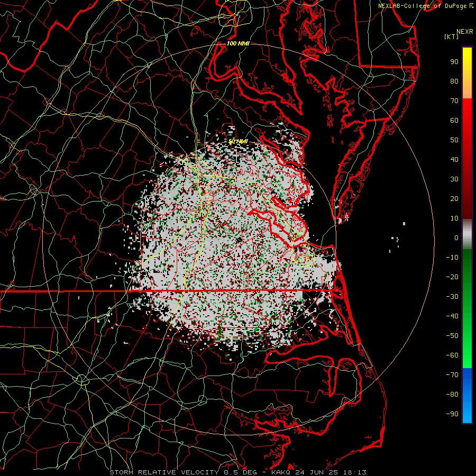Click the 0 value on velocity scale
This screenshot has height=476, width=476.
click(456, 238)
